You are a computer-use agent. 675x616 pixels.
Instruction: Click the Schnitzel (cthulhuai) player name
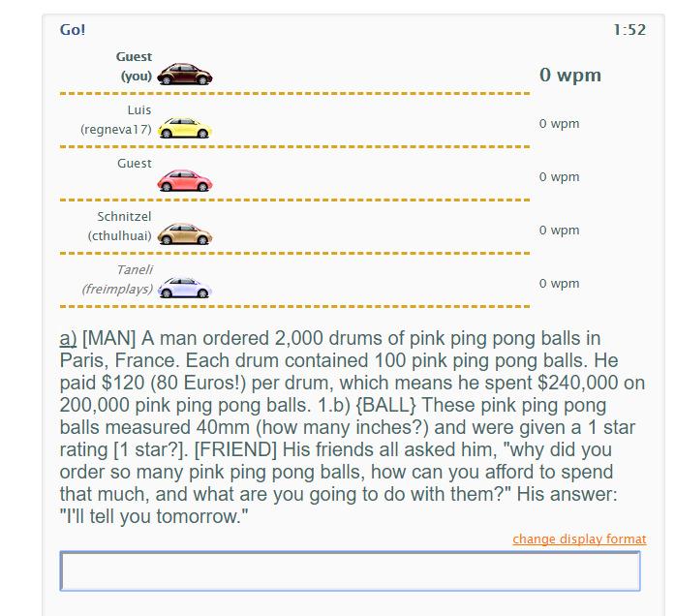(x=120, y=226)
